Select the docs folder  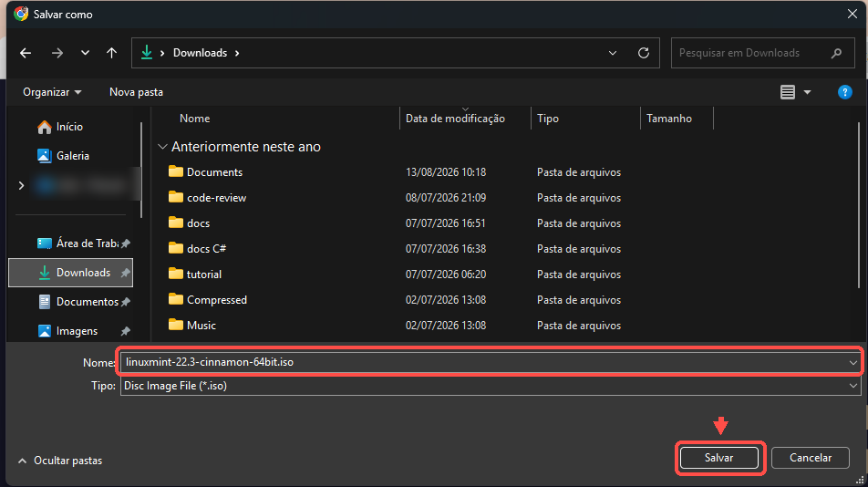pos(189,223)
